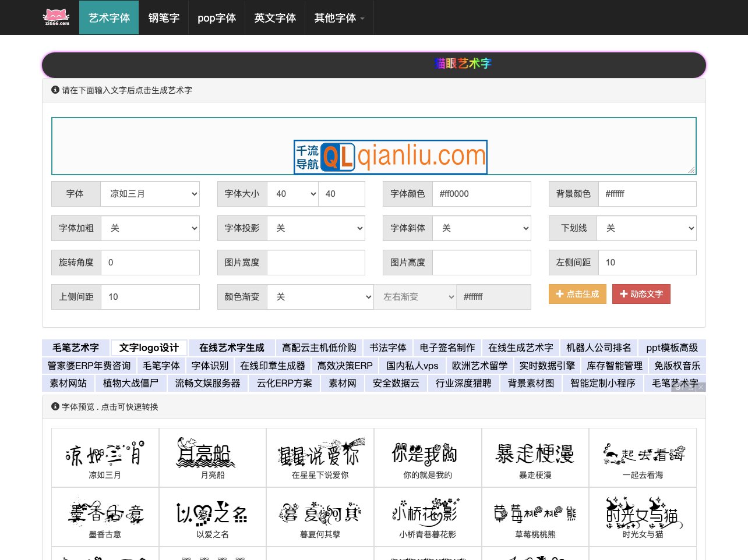Turn on the 字体斜体 italic setting

482,228
